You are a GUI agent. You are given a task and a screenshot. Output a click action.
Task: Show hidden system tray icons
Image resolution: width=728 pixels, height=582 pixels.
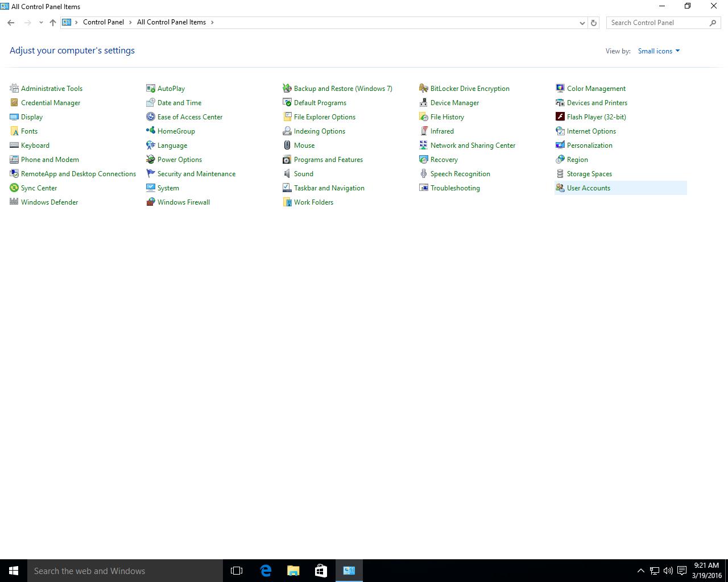click(x=641, y=571)
